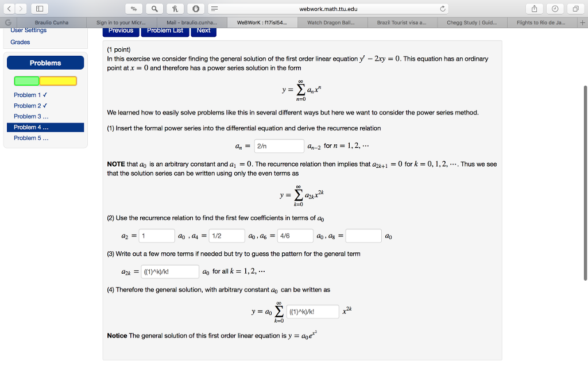Click the a4 field containing 1/2
This screenshot has height=368, width=588.
coord(227,236)
